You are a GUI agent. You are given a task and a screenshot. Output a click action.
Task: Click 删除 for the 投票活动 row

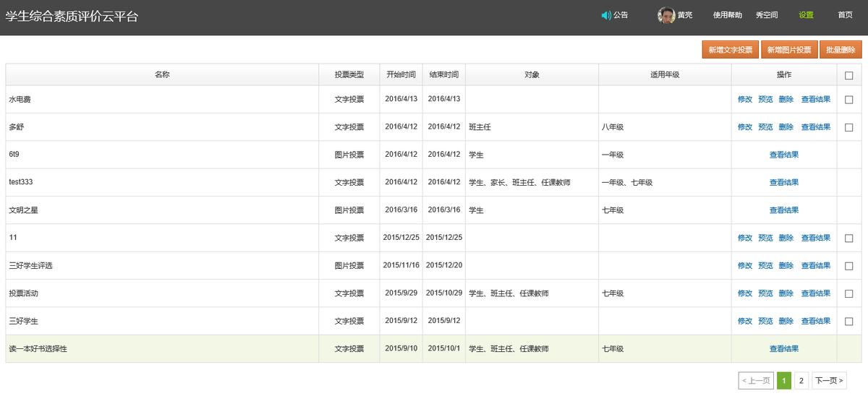[786, 293]
